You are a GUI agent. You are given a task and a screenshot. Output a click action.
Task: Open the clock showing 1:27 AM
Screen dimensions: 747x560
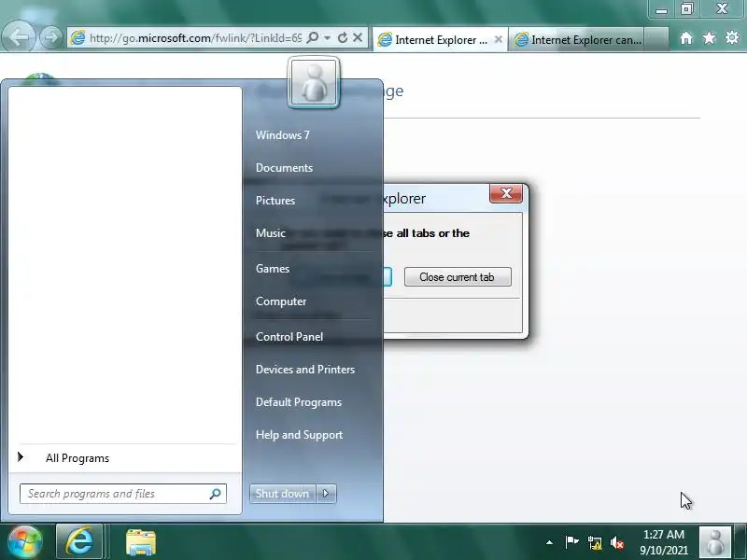(664, 542)
